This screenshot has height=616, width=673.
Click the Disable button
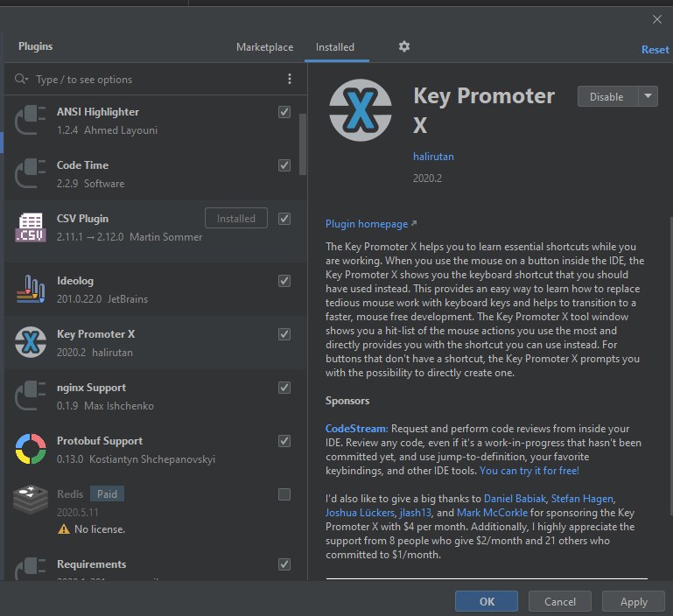coord(606,96)
